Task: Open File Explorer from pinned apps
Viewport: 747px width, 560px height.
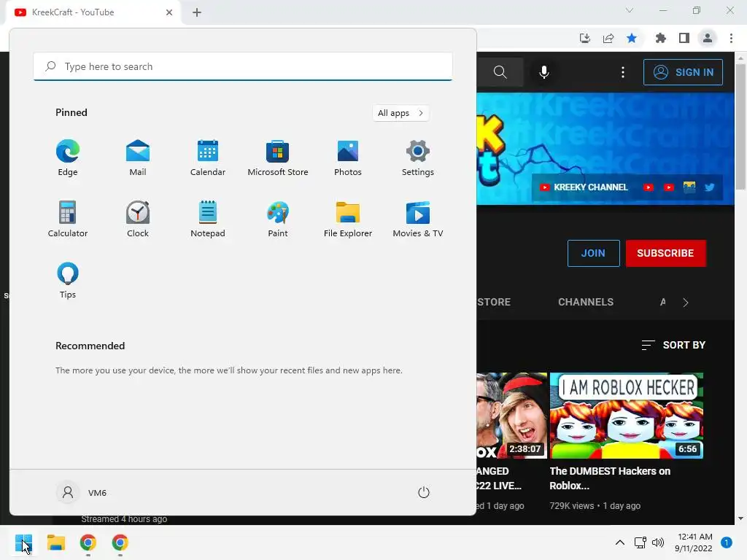Action: [x=348, y=219]
